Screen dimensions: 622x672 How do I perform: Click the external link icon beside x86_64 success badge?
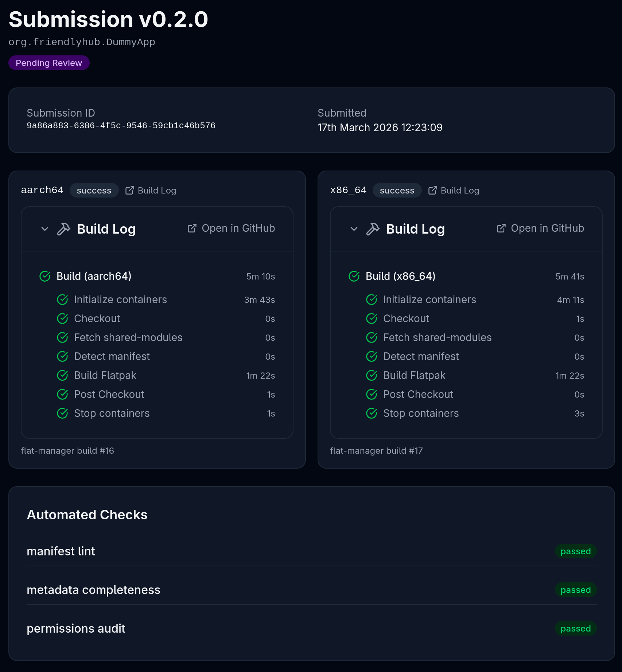point(432,191)
